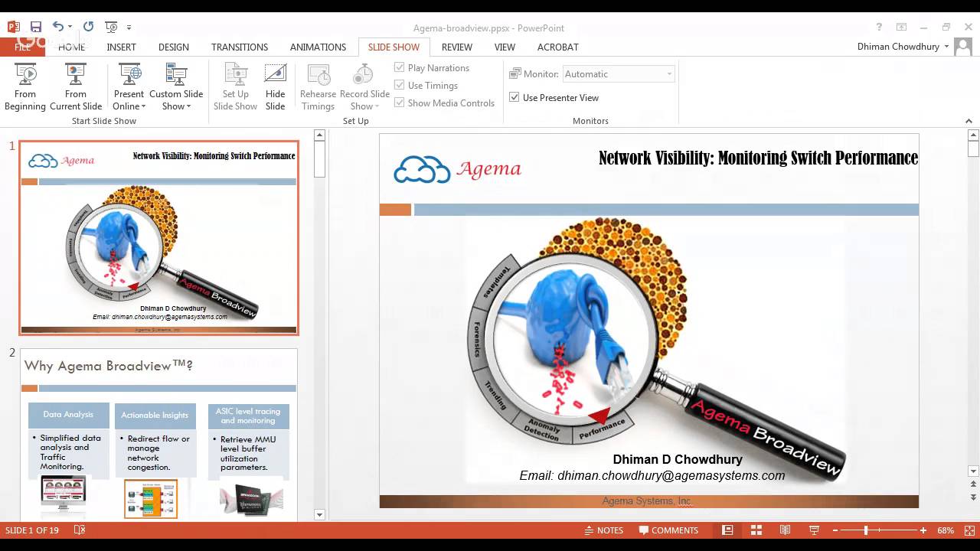This screenshot has height=551, width=980.
Task: Click Dhiman D Chowdhury name on slide
Action: coord(678,459)
